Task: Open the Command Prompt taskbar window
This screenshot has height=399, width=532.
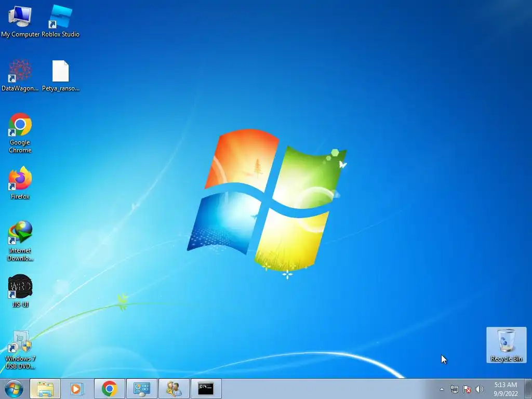Action: (x=206, y=389)
